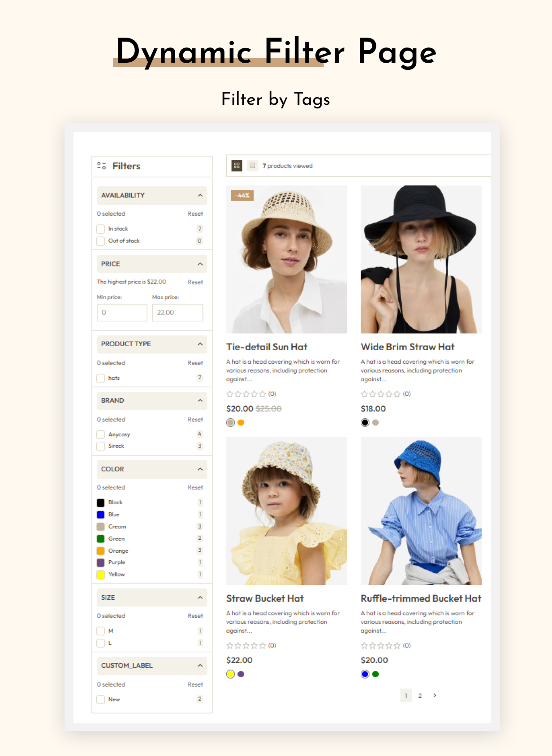Select the Yellow color filter swatch
This screenshot has width=552, height=756.
(x=101, y=575)
